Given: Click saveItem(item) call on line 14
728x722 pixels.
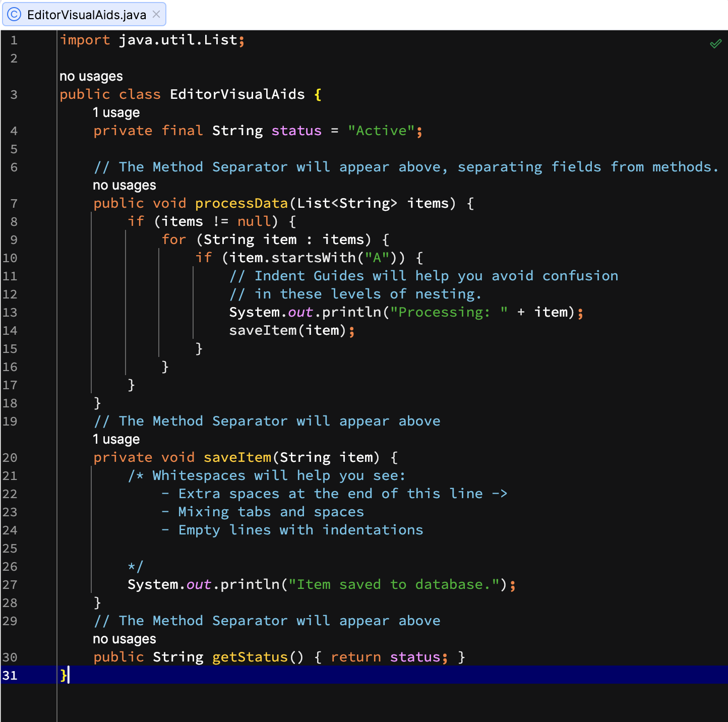Looking at the screenshot, I should [288, 330].
